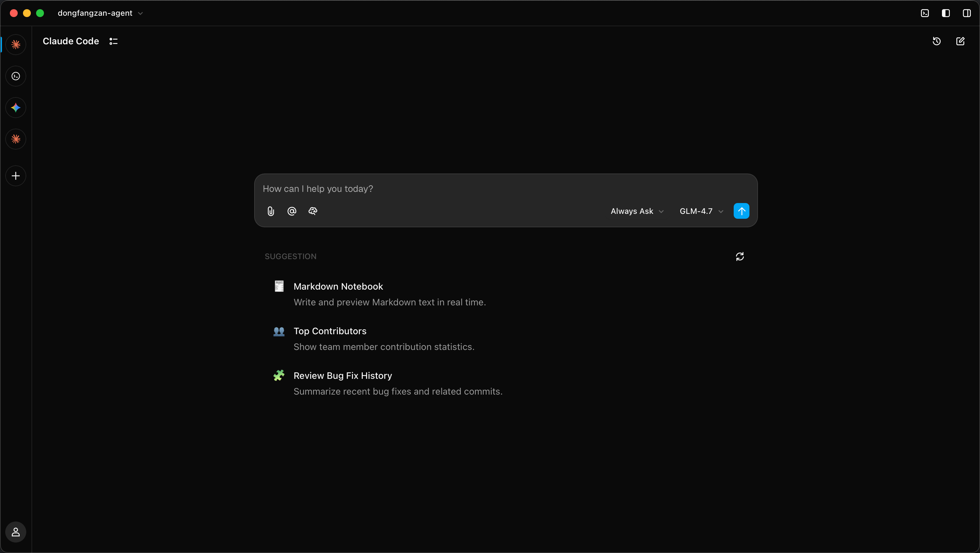Toggle the right sidebar panel

967,13
